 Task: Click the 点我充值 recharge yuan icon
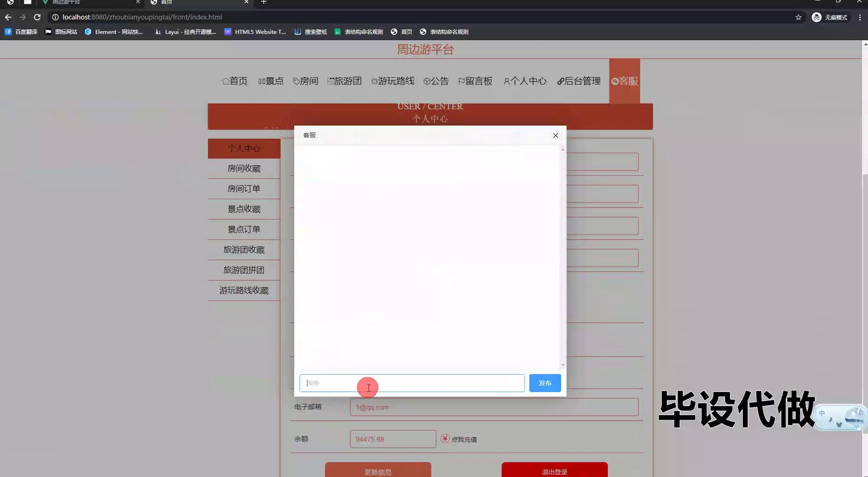(x=445, y=439)
